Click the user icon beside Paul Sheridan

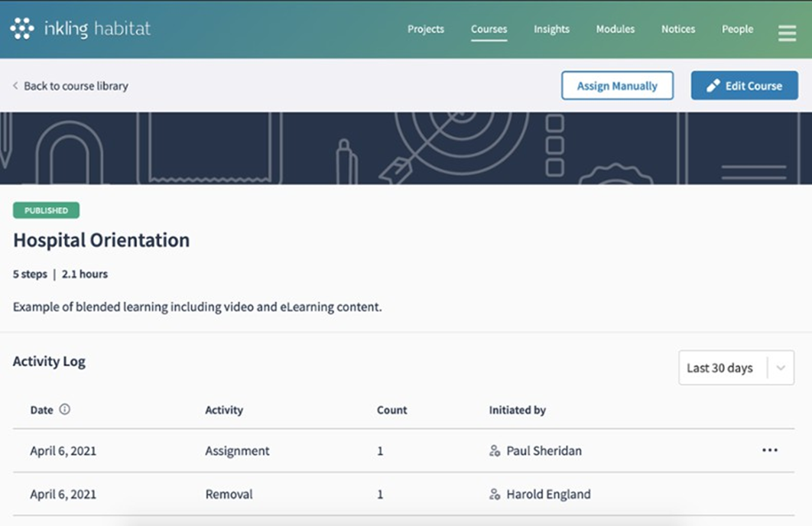(x=495, y=451)
